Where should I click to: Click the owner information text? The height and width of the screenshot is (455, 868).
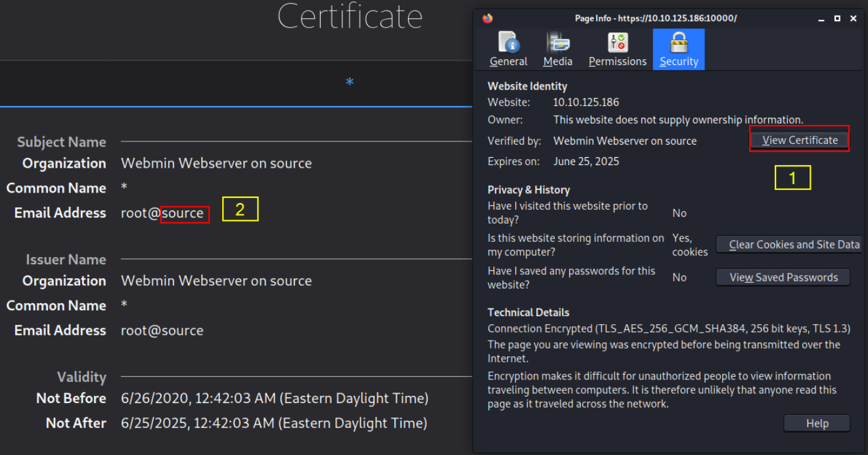[678, 120]
